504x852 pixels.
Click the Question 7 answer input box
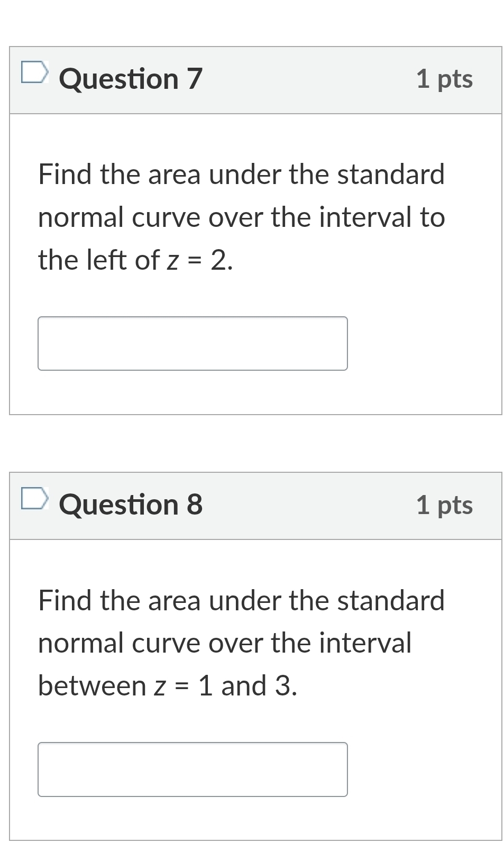(x=193, y=343)
